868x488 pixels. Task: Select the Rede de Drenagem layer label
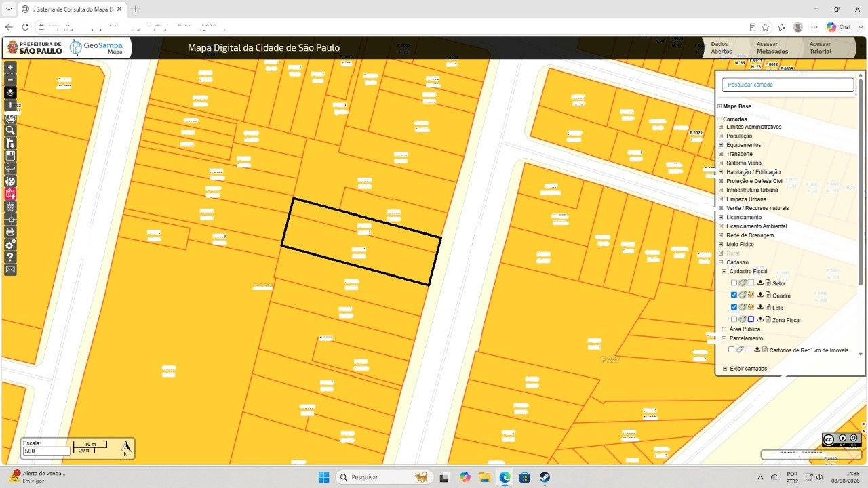(x=750, y=235)
